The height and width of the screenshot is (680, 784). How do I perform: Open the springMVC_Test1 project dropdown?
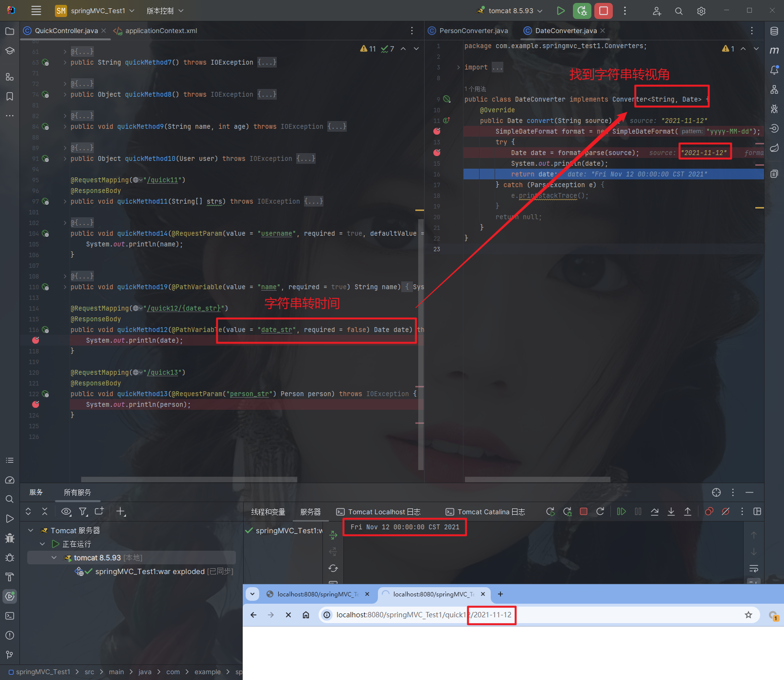95,11
